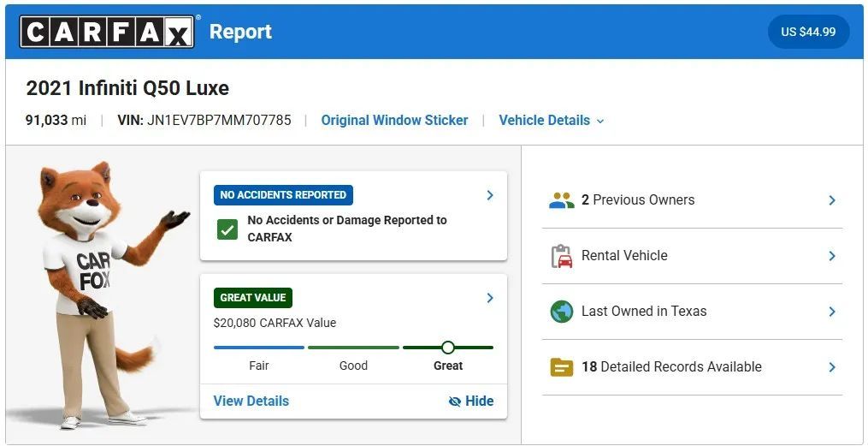Select the 2 Previous Owners text
The height and width of the screenshot is (446, 868).
pyautogui.click(x=638, y=200)
